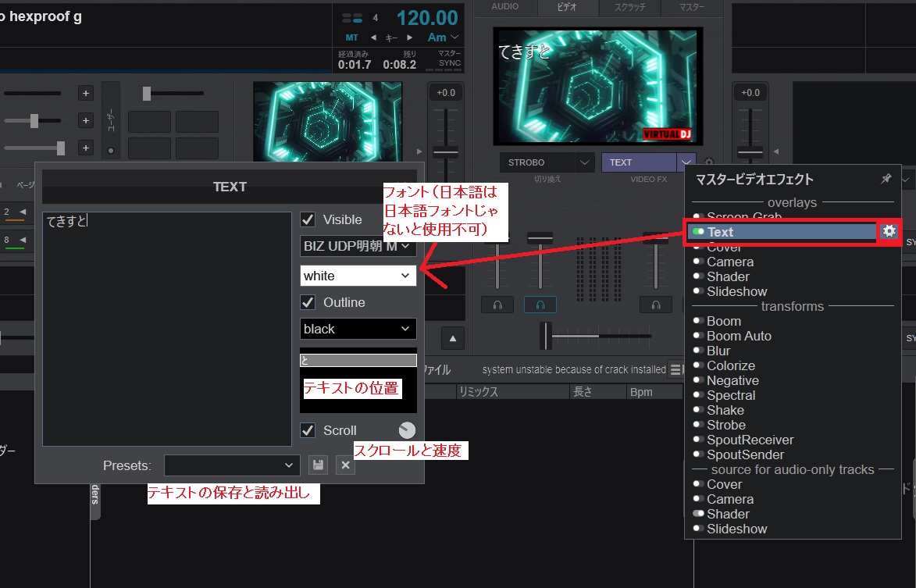Open the STROBO transition dropdown
Image resolution: width=916 pixels, height=588 pixels.
pyautogui.click(x=547, y=162)
